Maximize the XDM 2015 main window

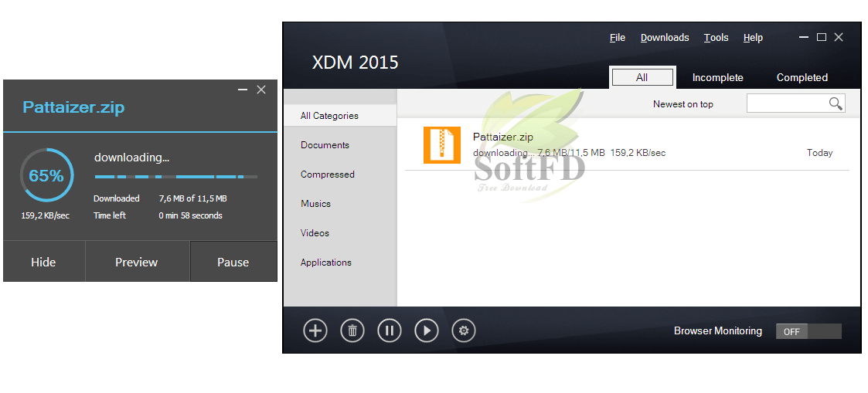[822, 37]
